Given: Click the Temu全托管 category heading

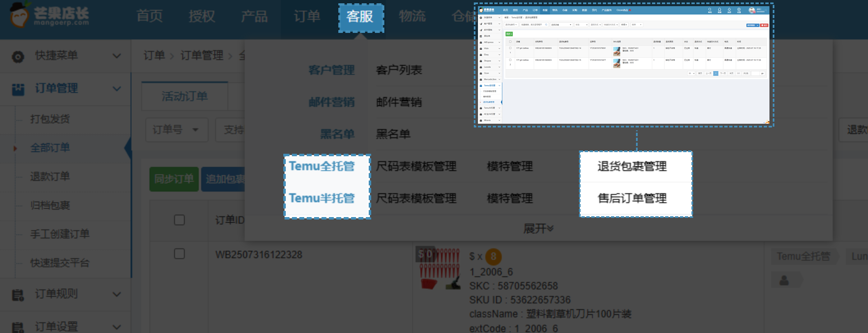Looking at the screenshot, I should 322,166.
